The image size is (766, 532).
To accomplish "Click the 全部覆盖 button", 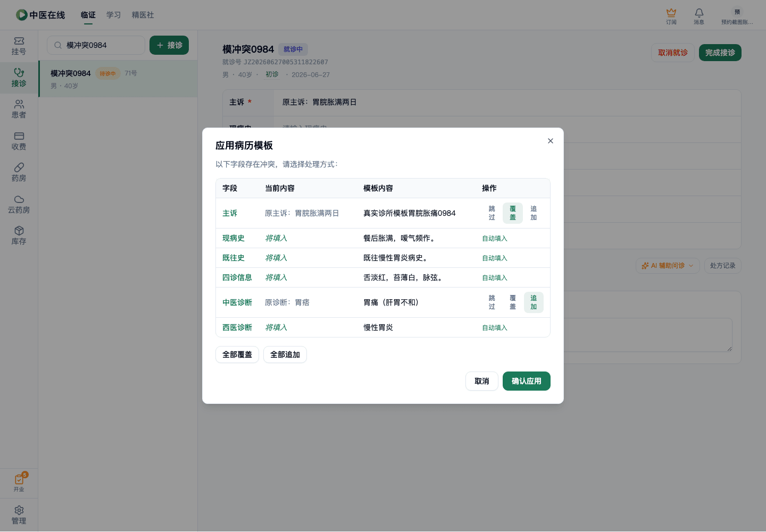I will [x=237, y=354].
